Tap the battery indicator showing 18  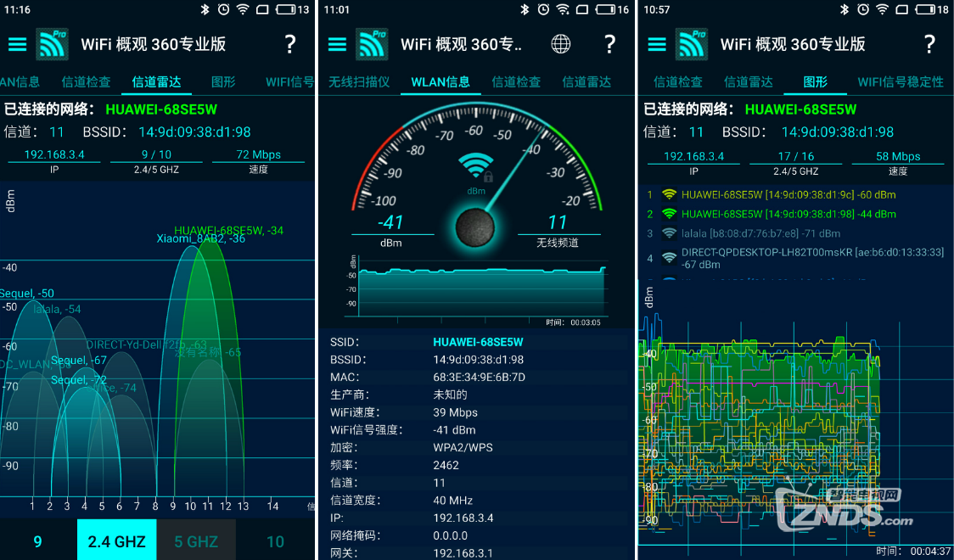[931, 9]
